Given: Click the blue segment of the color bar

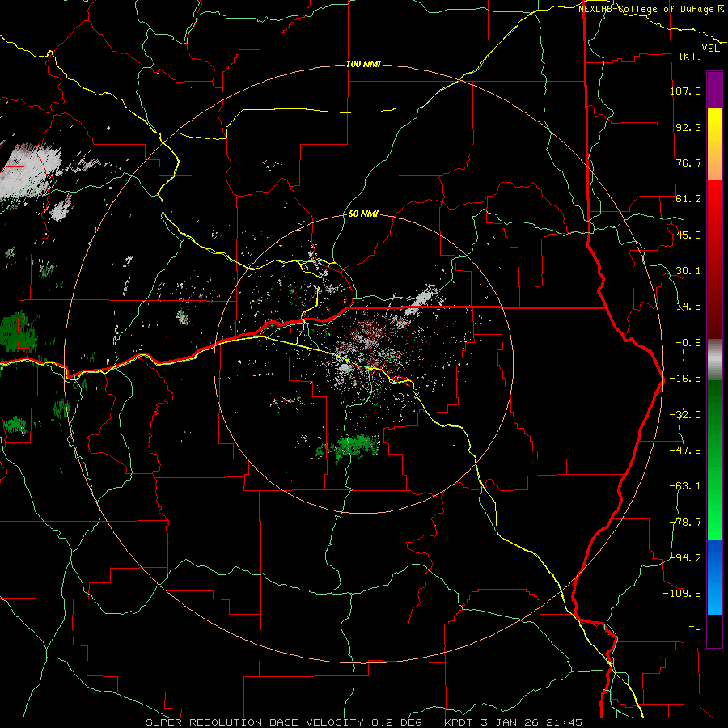Looking at the screenshot, I should pos(714,577).
